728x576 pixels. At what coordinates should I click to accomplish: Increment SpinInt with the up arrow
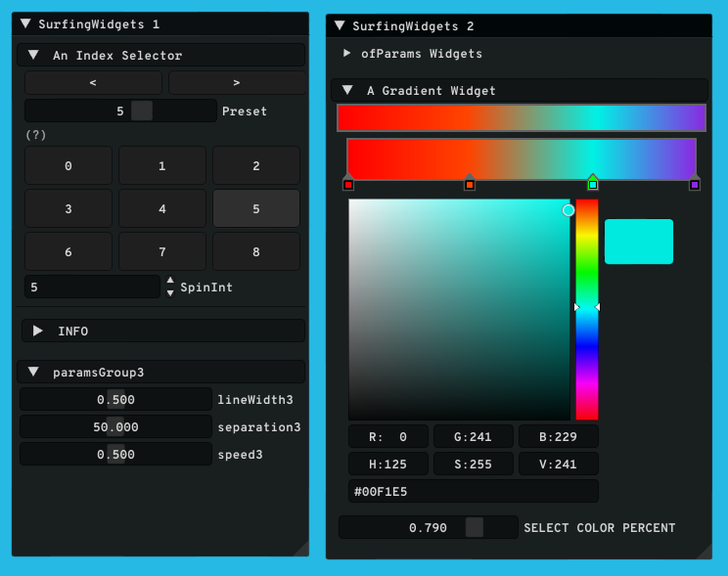tap(170, 281)
